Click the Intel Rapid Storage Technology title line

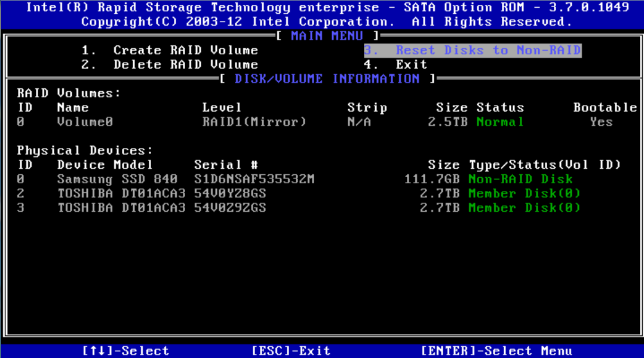click(x=327, y=7)
